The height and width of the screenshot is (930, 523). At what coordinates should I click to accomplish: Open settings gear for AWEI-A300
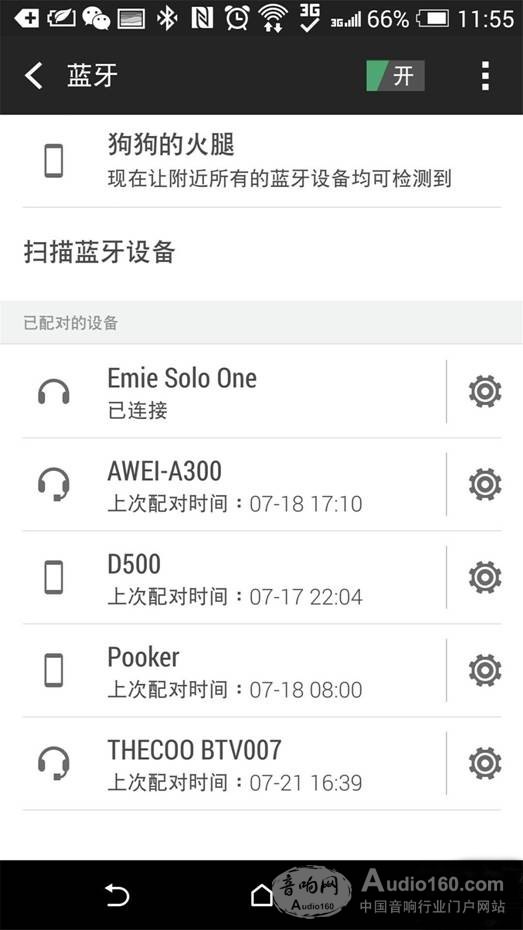pos(484,485)
